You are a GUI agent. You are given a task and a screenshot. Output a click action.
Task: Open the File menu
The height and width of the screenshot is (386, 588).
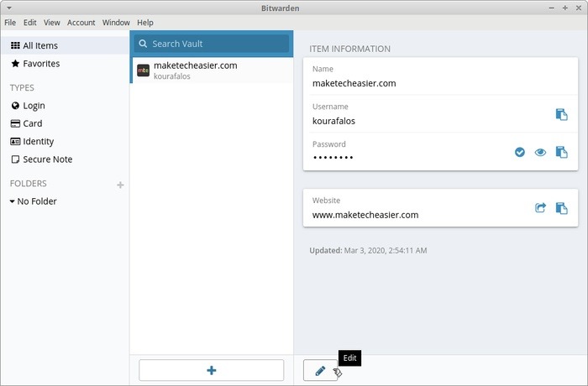pyautogui.click(x=10, y=23)
